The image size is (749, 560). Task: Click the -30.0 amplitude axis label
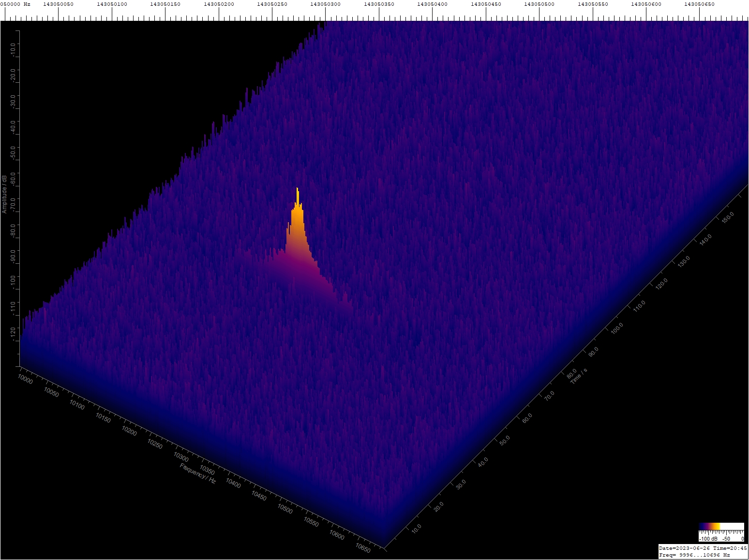[x=13, y=101]
